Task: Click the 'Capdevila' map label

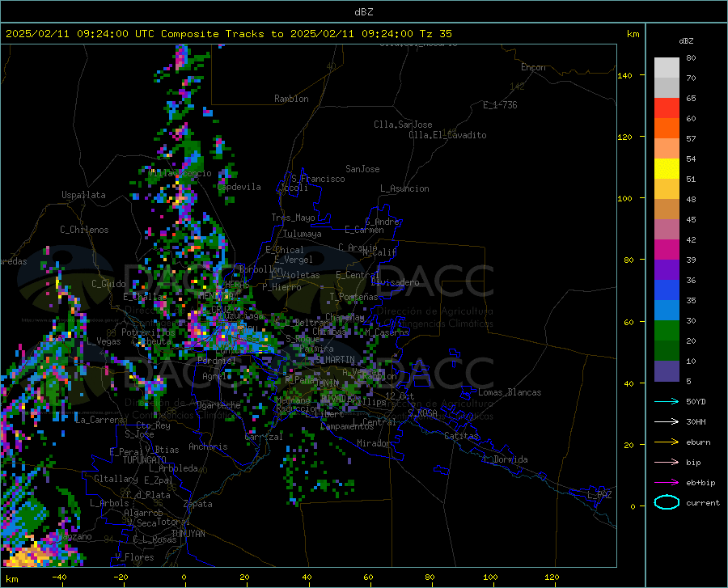Action: point(239,187)
